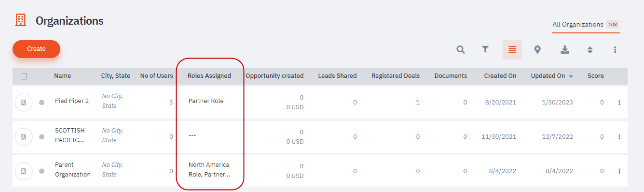Click the sort up-down arrows icon
The height and width of the screenshot is (192, 644).
coord(590,49)
